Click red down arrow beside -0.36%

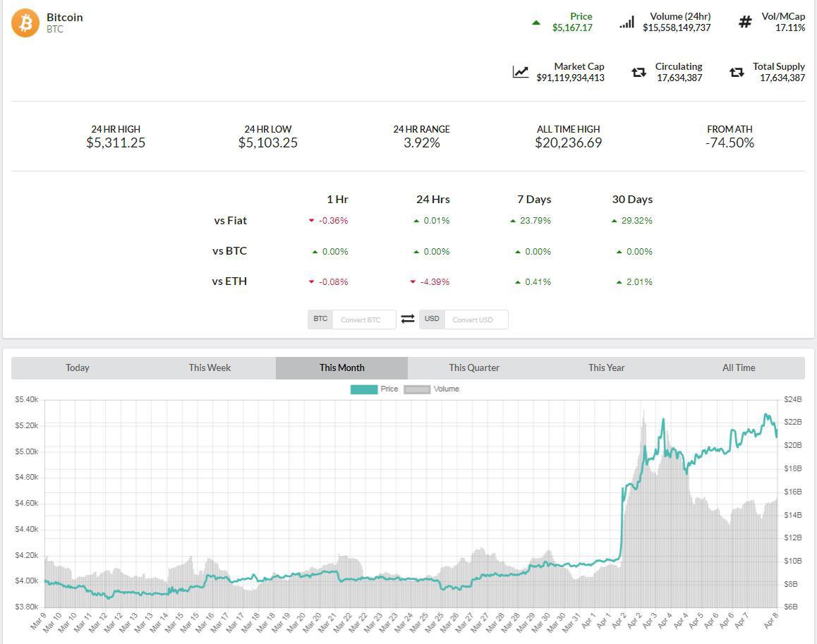(312, 220)
